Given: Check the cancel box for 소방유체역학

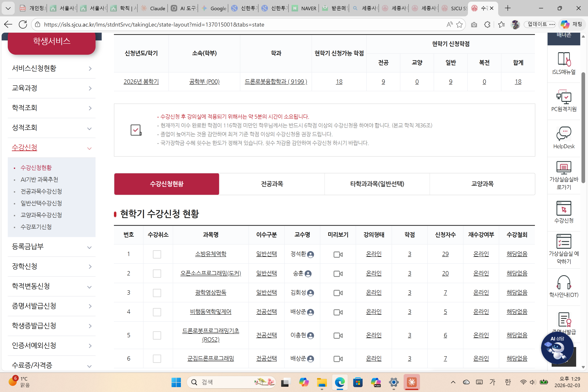Looking at the screenshot, I should coord(157,254).
